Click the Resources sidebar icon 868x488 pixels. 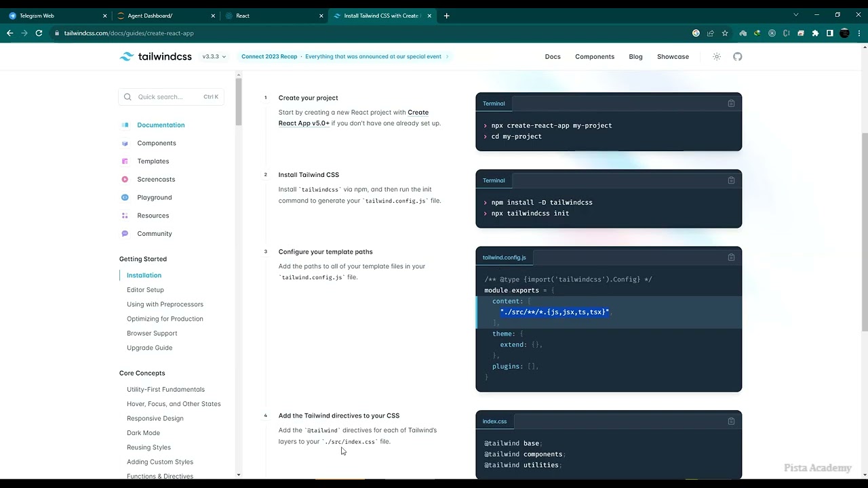tap(125, 216)
